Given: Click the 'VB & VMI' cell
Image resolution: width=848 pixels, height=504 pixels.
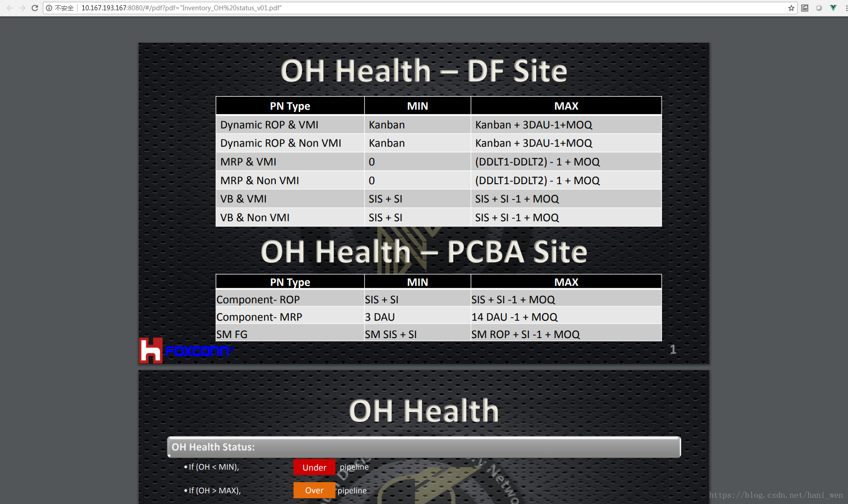Looking at the screenshot, I should point(290,199).
